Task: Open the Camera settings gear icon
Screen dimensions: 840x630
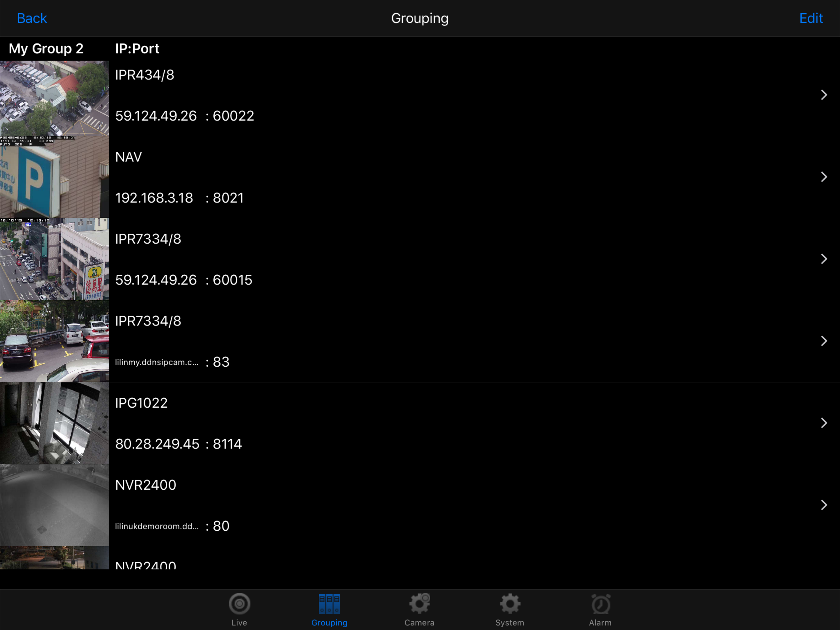Action: click(x=419, y=604)
